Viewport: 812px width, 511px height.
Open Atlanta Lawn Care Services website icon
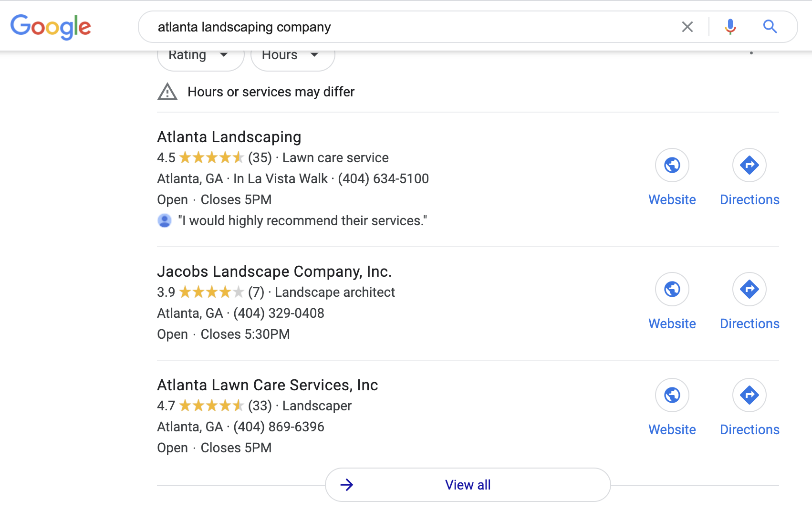[672, 395]
